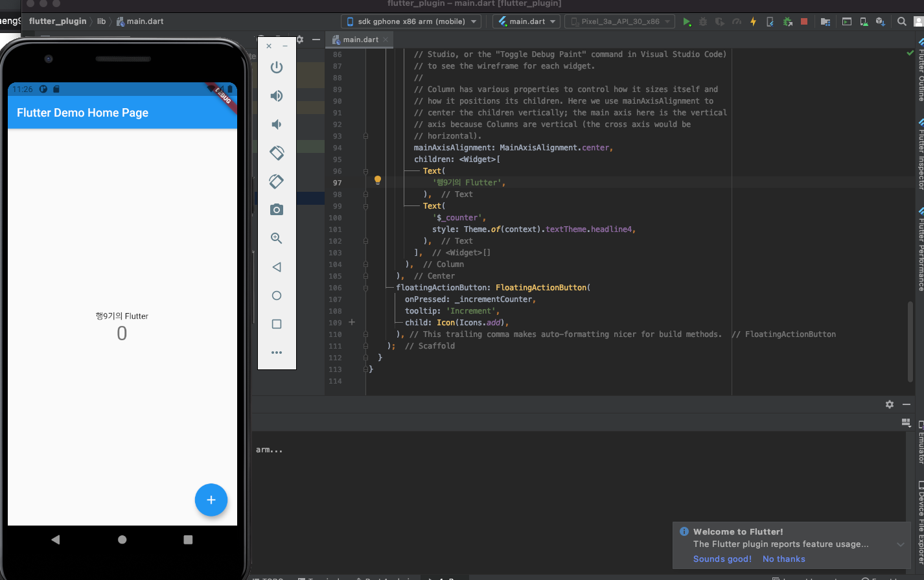This screenshot has width=924, height=580.
Task: Lower emulator volume with volume down icon
Action: click(x=276, y=124)
